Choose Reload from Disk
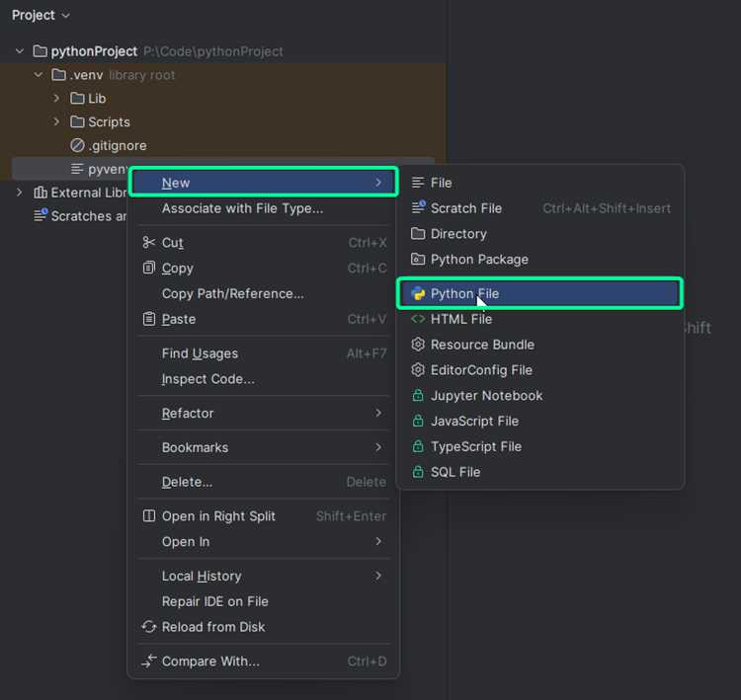Viewport: 741px width, 700px height. pyautogui.click(x=264, y=627)
